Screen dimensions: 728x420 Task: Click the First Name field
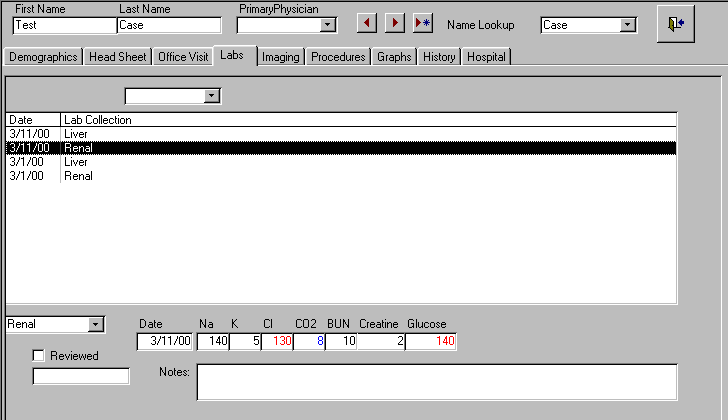click(64, 25)
